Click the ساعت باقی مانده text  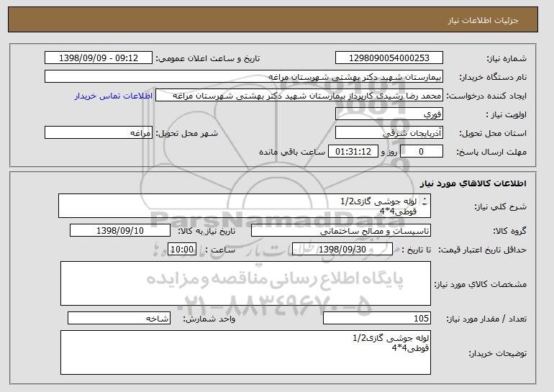292,152
